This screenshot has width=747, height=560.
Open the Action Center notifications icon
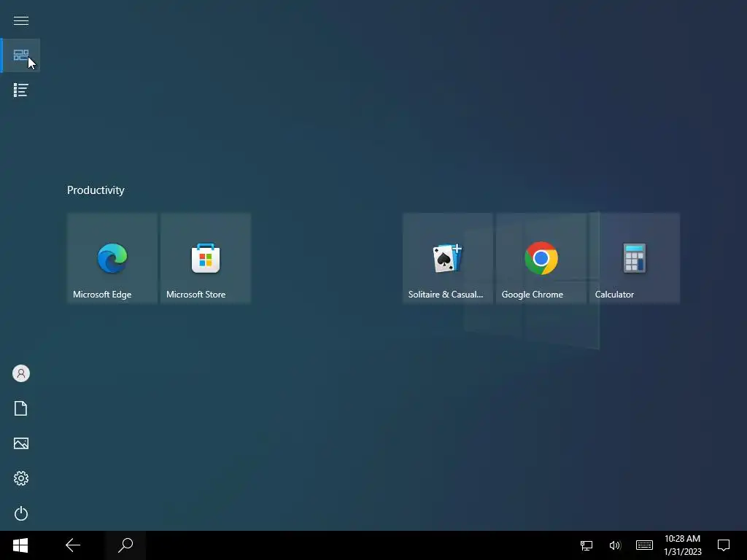click(724, 545)
